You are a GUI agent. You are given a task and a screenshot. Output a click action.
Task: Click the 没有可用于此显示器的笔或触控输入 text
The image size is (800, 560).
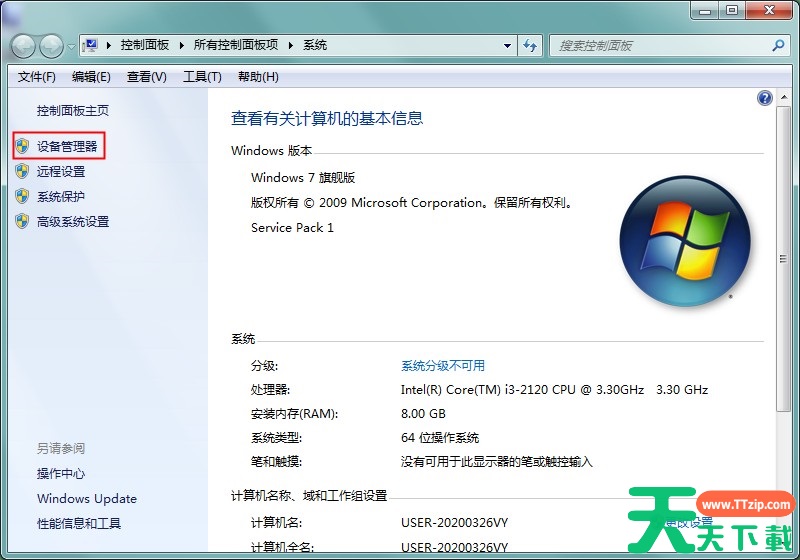pyautogui.click(x=496, y=462)
